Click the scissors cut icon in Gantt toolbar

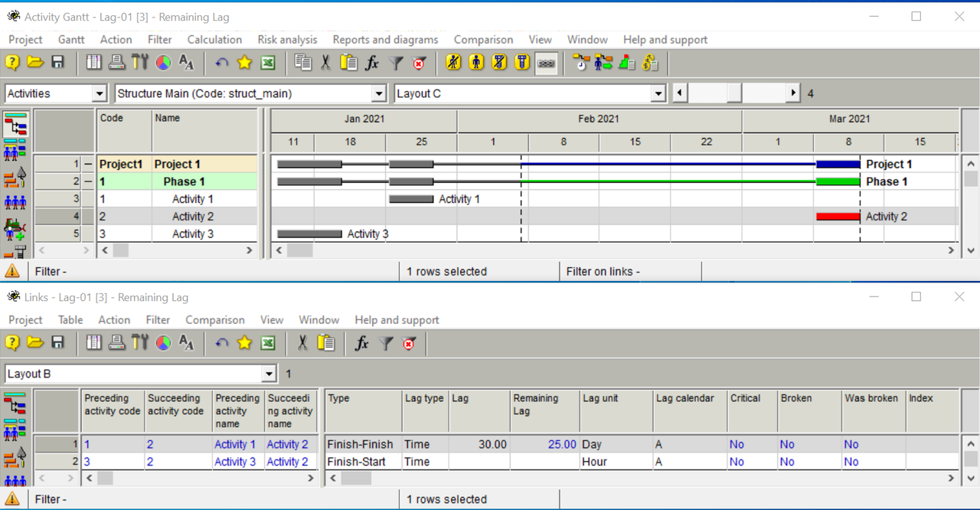pyautogui.click(x=325, y=63)
